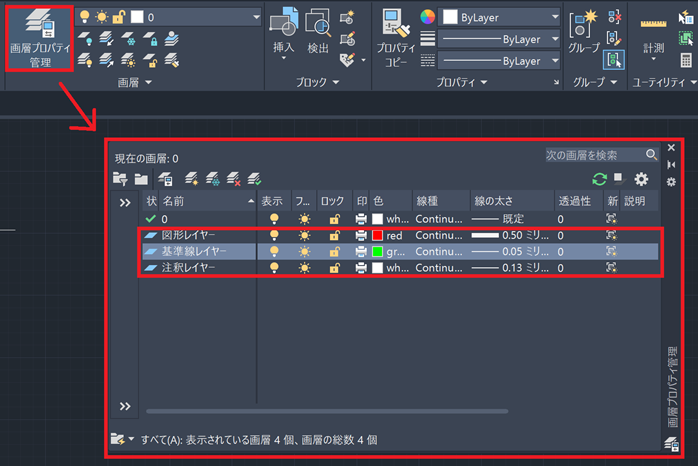Select the 注釈レイヤー layer row name
Screen dimensions: 698x466
188,267
